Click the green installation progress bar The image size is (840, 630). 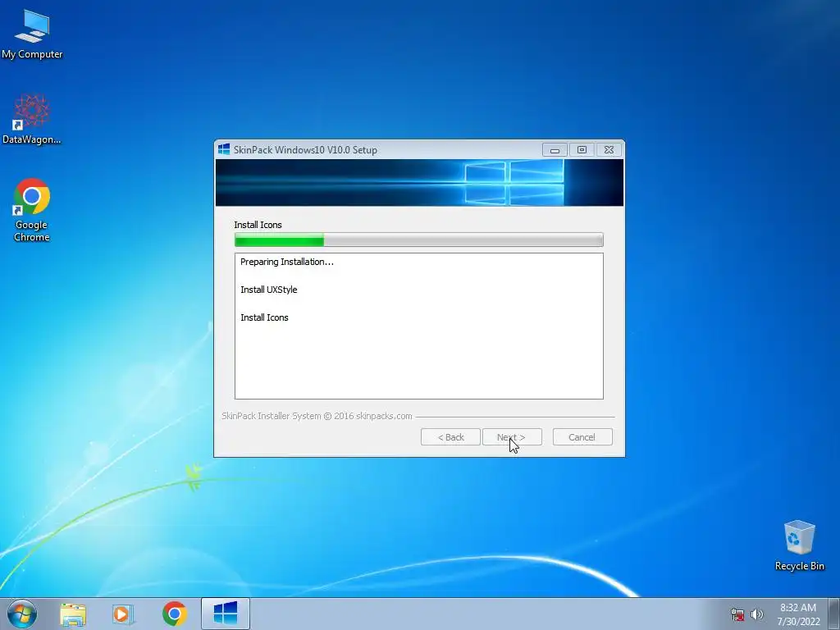[x=419, y=240]
